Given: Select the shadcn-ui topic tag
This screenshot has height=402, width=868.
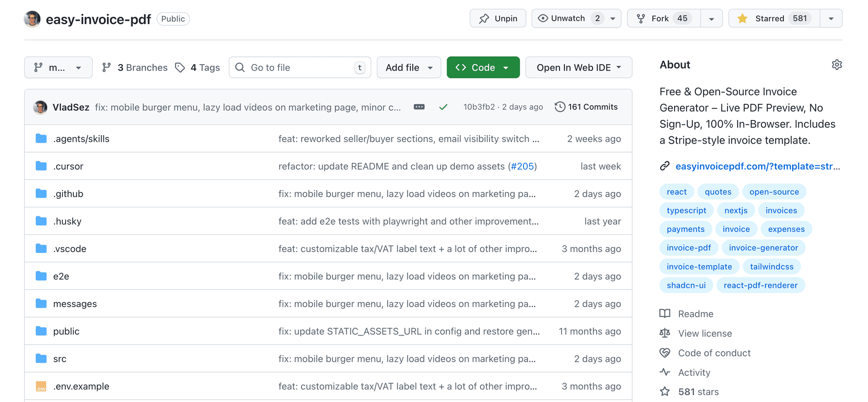Looking at the screenshot, I should click(x=686, y=285).
